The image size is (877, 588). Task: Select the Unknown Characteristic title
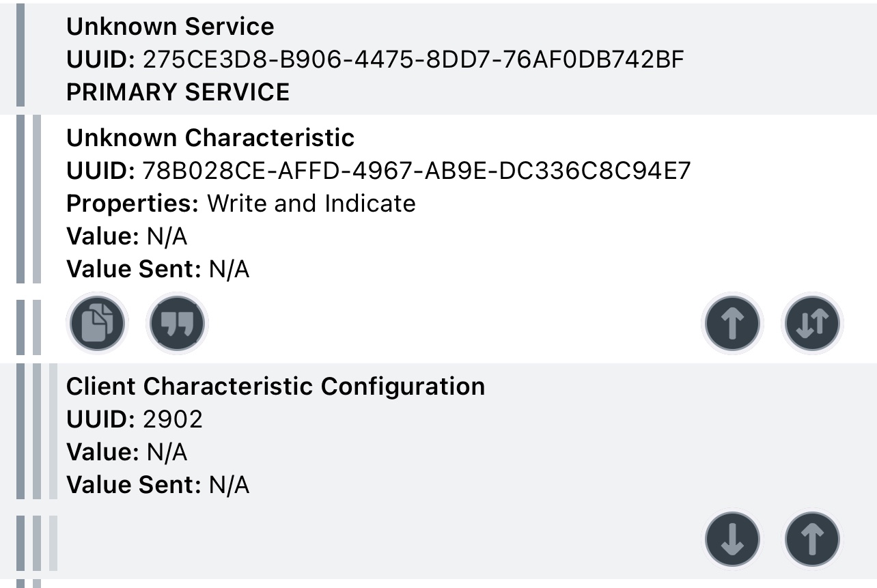(x=210, y=138)
